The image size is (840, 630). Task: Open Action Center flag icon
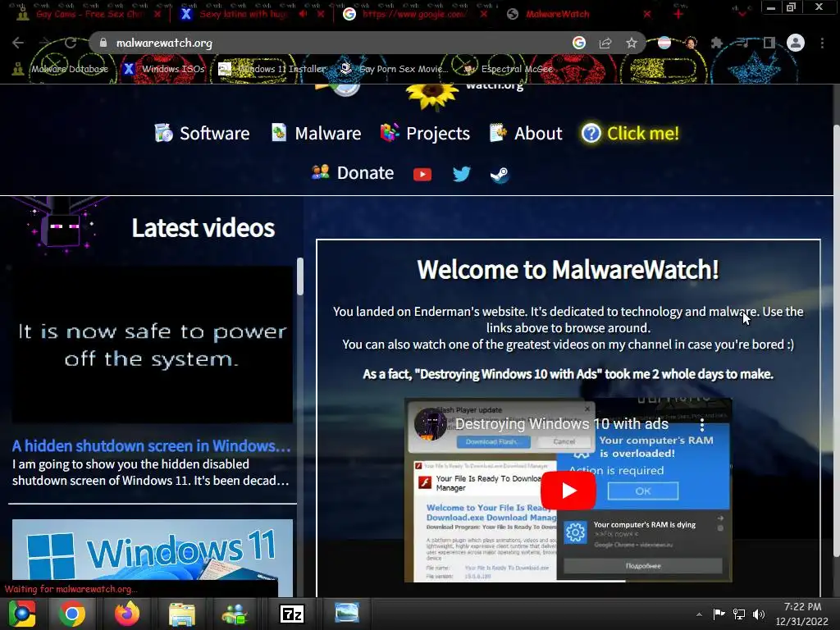point(719,614)
